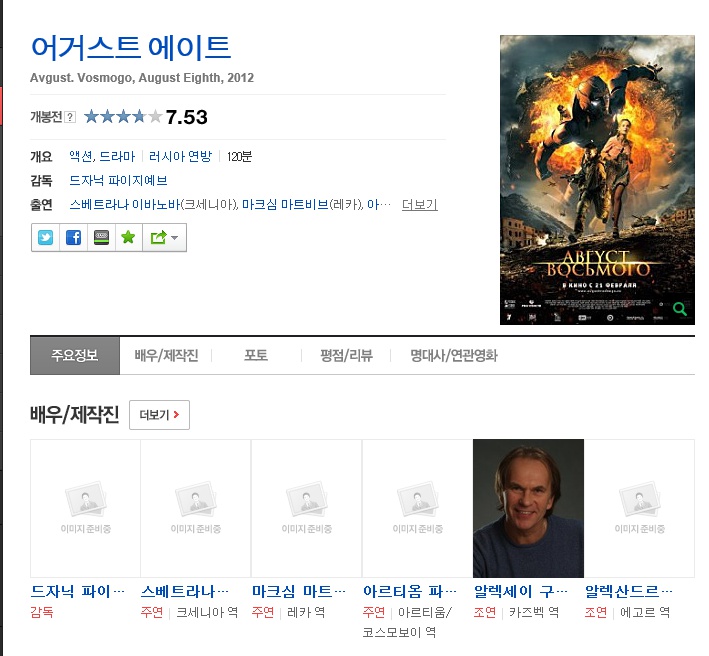709x656 pixels.
Task: Click the 어거스트 에이트 movie title
Action: point(131,47)
